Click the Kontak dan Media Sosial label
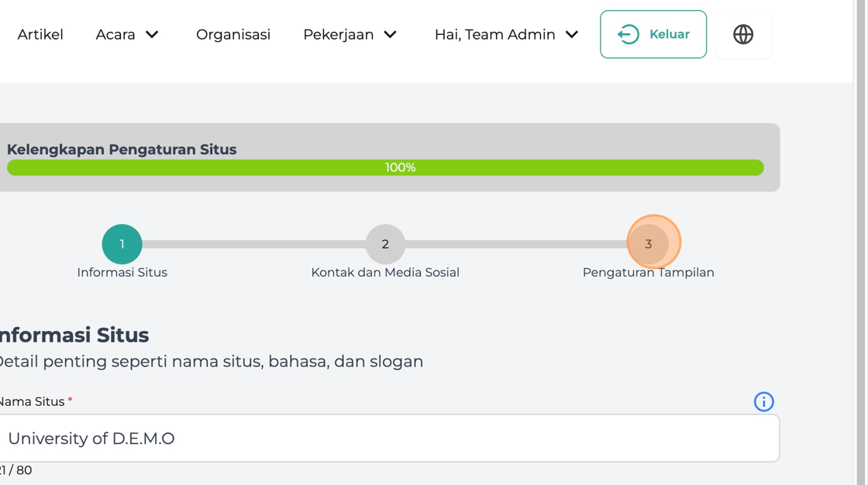Screen dimensions: 868x485 coord(385,273)
